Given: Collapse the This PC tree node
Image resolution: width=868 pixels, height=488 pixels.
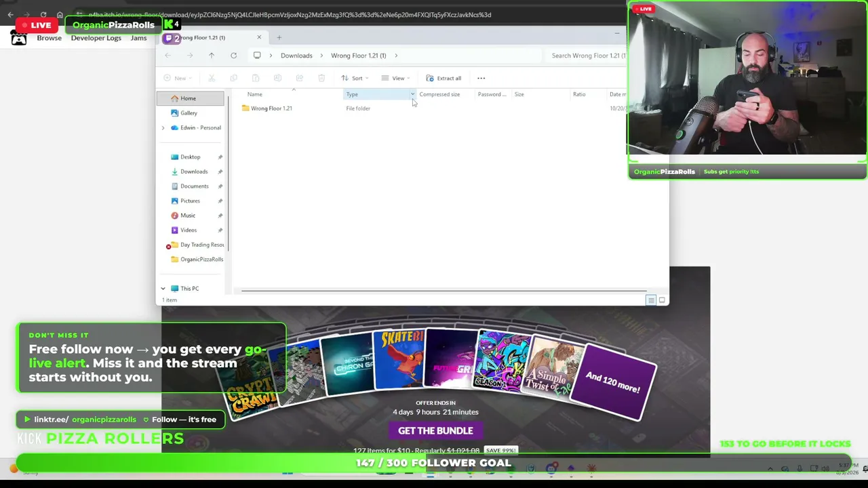Looking at the screenshot, I should pos(163,289).
